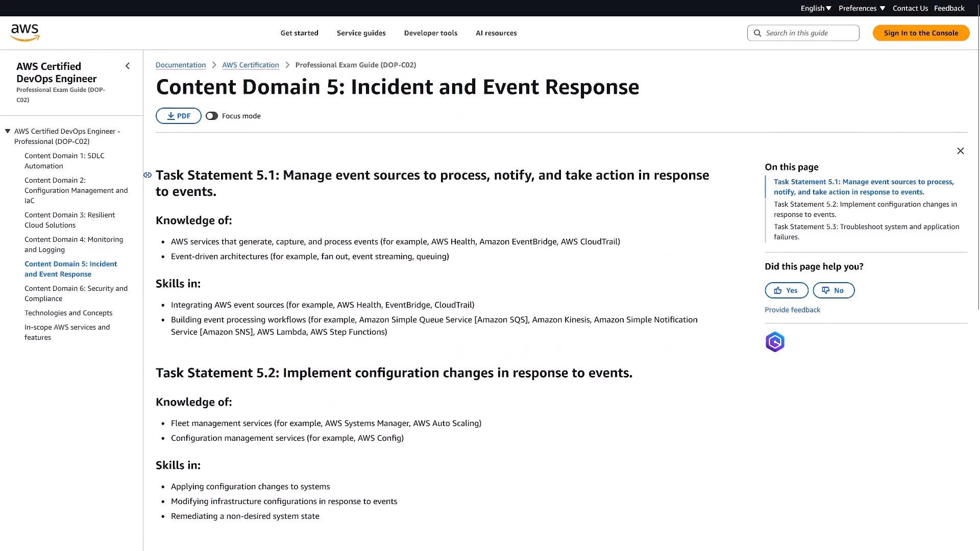This screenshot has height=551, width=980.
Task: Open Content Domain 2: Configuration Management and IaC
Action: coord(76,190)
